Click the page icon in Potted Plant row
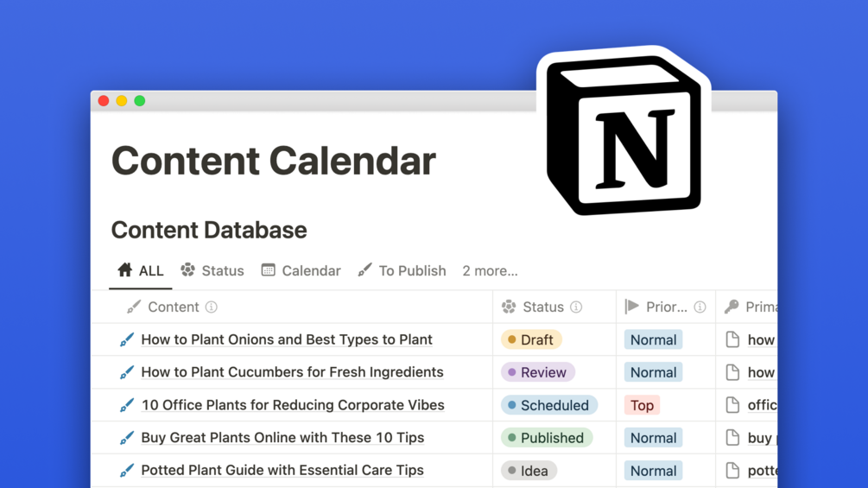Image resolution: width=868 pixels, height=488 pixels. [x=732, y=471]
